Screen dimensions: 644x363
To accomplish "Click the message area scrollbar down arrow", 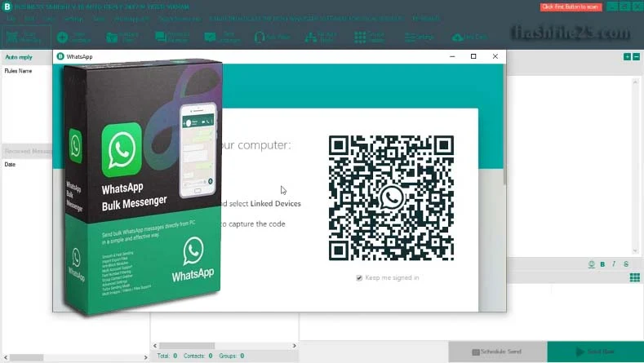I will point(635,250).
